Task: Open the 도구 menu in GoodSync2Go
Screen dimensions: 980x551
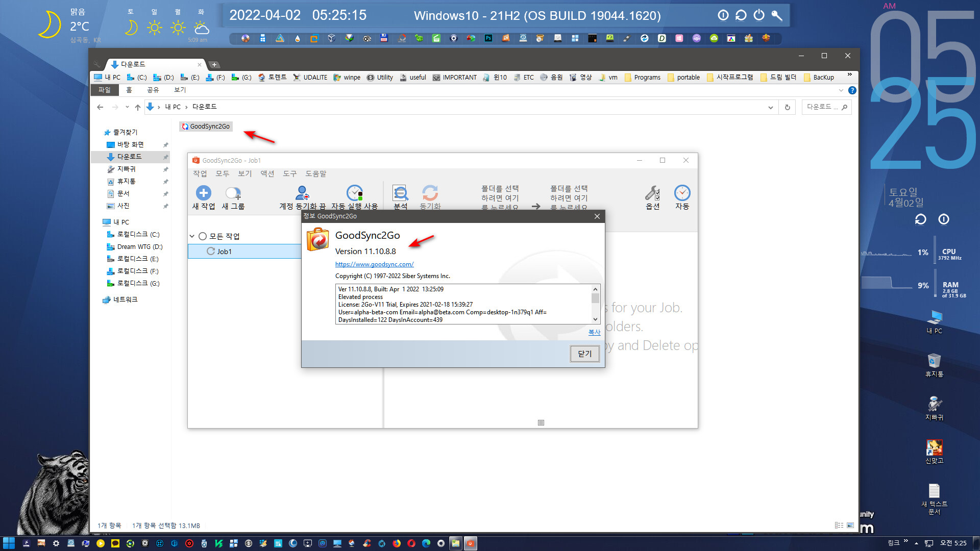Action: click(x=290, y=173)
